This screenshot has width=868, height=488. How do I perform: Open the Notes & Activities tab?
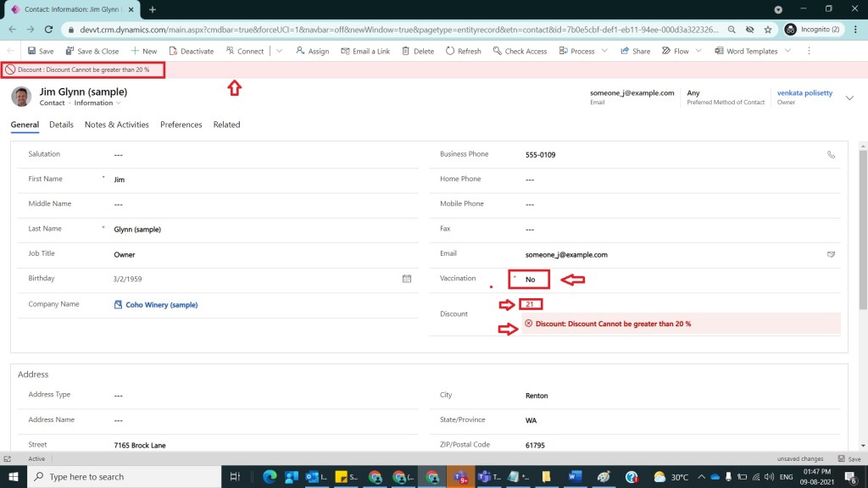click(x=116, y=125)
